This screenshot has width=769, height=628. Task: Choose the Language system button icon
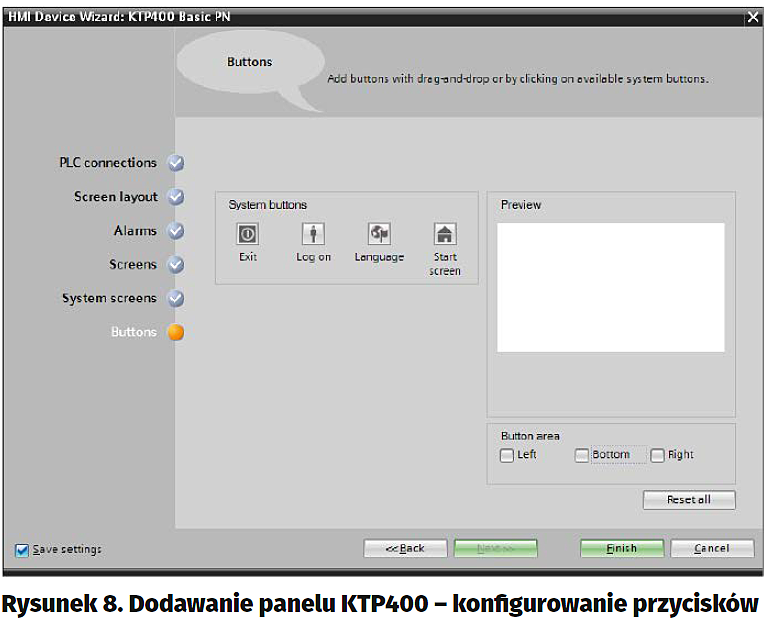(379, 234)
